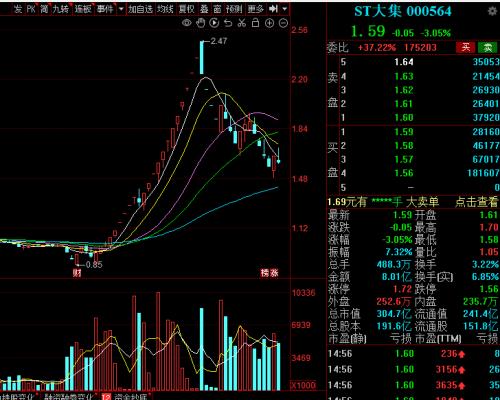This screenshot has height=400, width=500.
Task: Expand the dropdown arrow after 事件
Action: (x=121, y=9)
